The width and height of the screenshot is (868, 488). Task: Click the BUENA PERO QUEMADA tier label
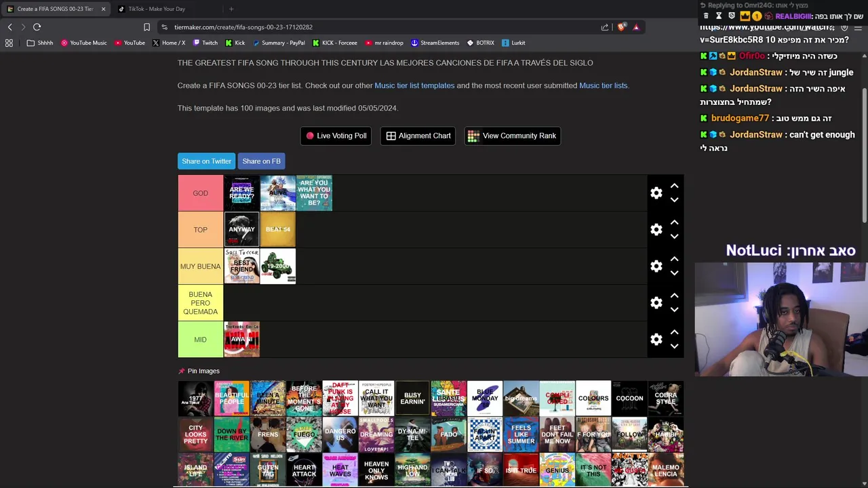pos(200,303)
